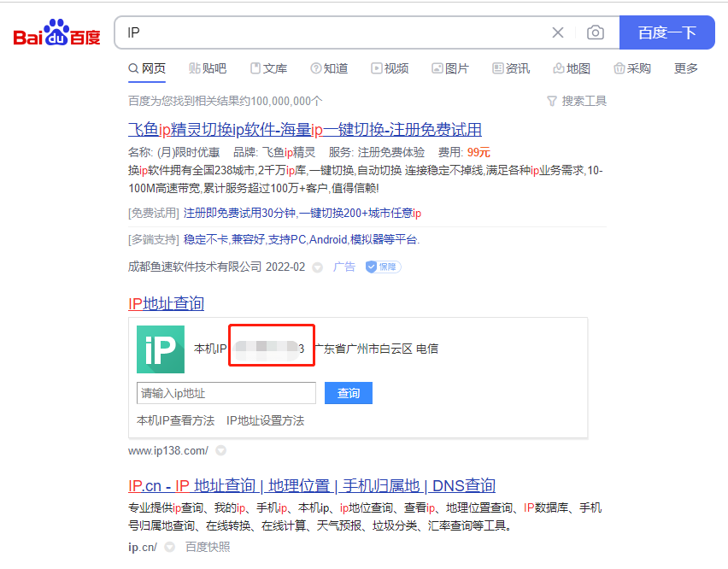The height and width of the screenshot is (569, 728).
Task: Switch to the 贴吧 tab
Action: coord(208,68)
